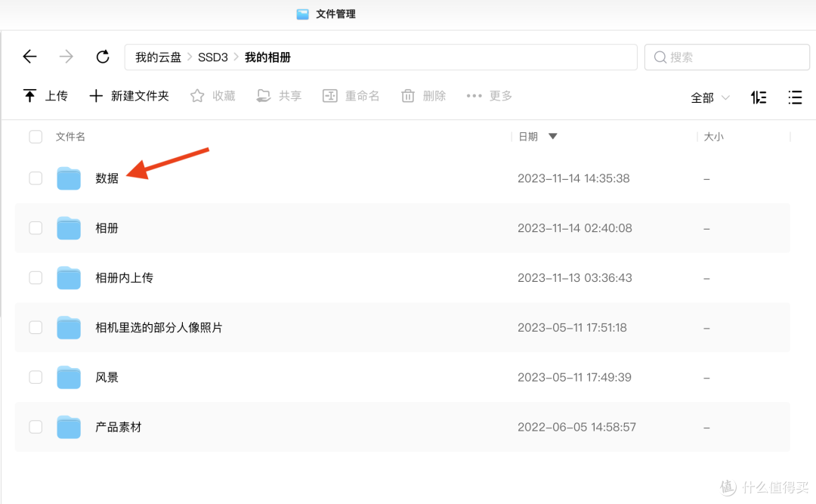Click the back navigation arrow
816x504 pixels.
point(29,57)
